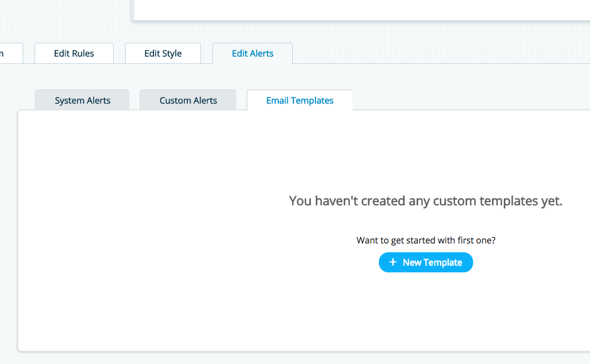
Task: Open style editing via Edit Style
Action: tap(163, 53)
